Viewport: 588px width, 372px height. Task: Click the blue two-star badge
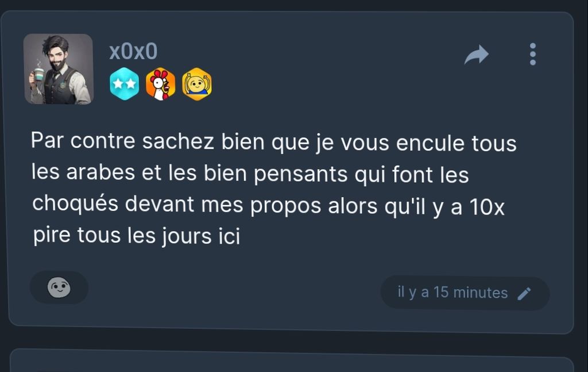124,84
